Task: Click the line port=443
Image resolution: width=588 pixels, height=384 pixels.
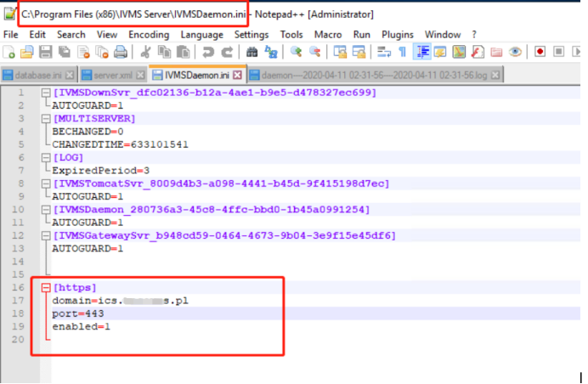Action: 78,313
